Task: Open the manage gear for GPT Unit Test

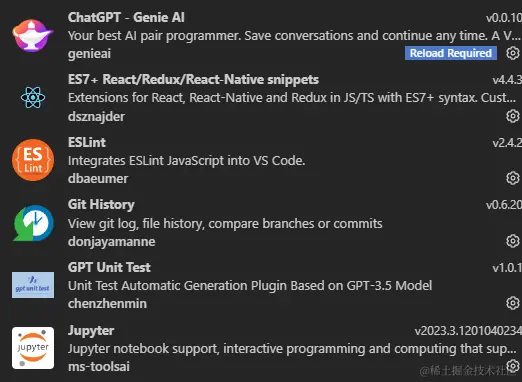Action: [x=513, y=303]
